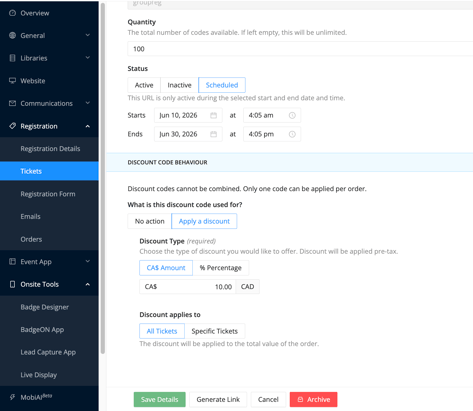Click the red Archive button

pyautogui.click(x=313, y=399)
